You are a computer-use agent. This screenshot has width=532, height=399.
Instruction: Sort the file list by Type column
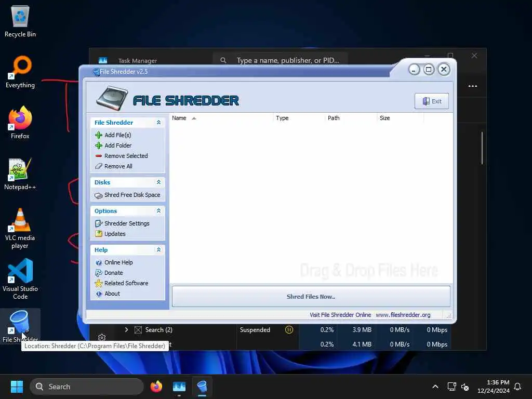299,118
